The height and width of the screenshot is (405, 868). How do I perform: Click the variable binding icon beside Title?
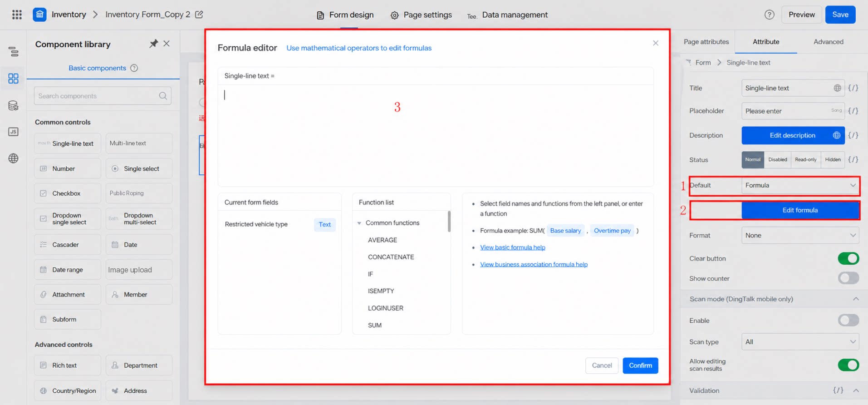tap(853, 88)
